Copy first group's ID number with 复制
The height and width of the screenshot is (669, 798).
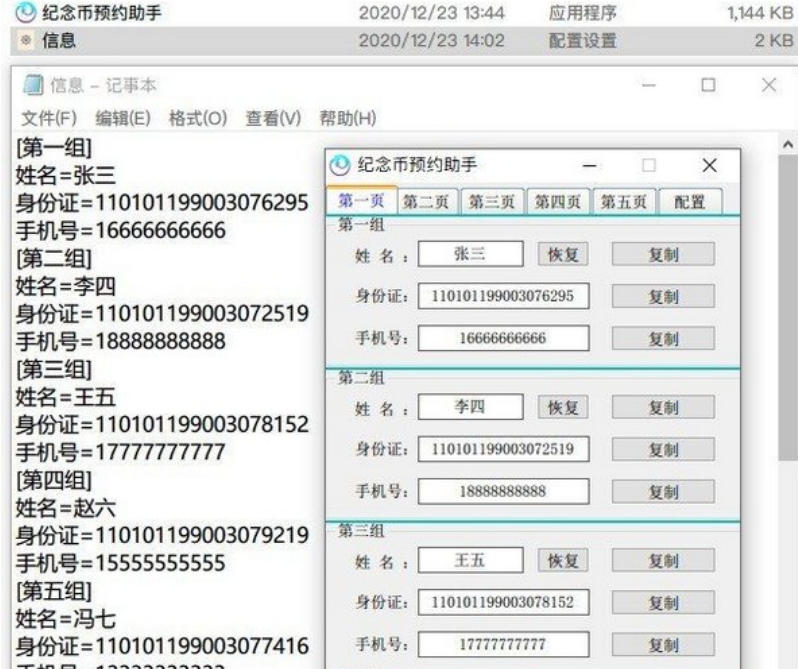pos(663,296)
